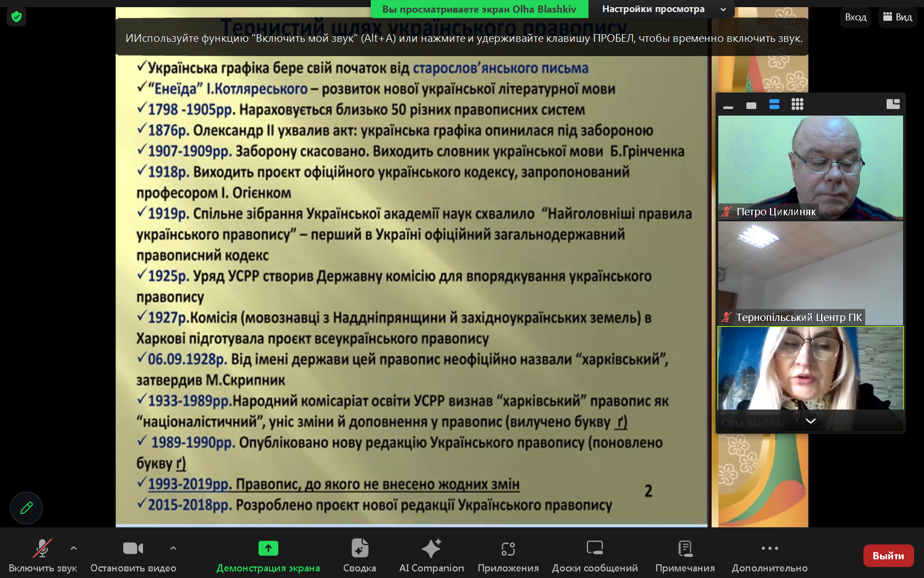Open Настройки просмотра view options dropdown
924x578 pixels.
tap(663, 9)
